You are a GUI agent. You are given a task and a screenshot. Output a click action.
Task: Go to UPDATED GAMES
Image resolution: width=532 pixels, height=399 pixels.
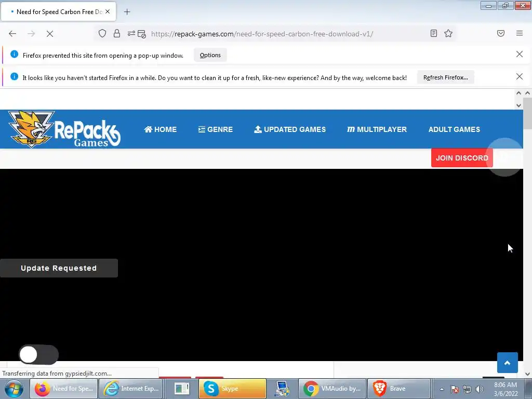coord(290,129)
